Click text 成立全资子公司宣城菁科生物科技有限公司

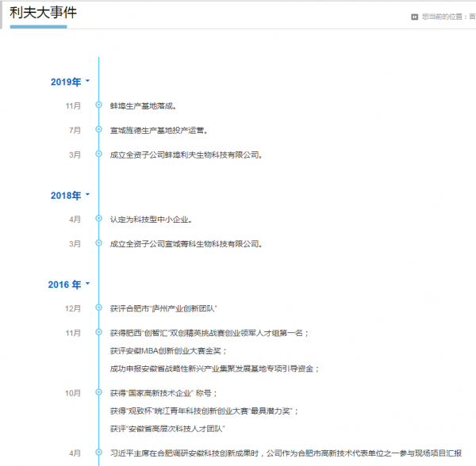(x=186, y=244)
